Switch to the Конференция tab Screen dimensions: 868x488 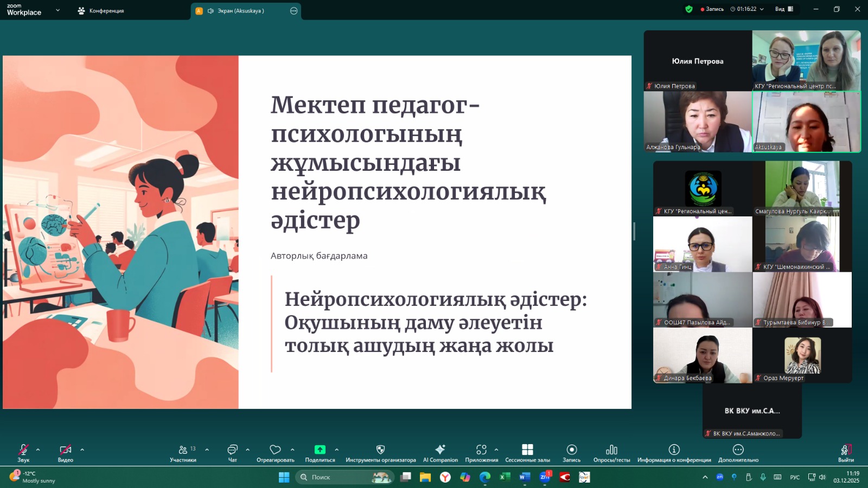(101, 11)
